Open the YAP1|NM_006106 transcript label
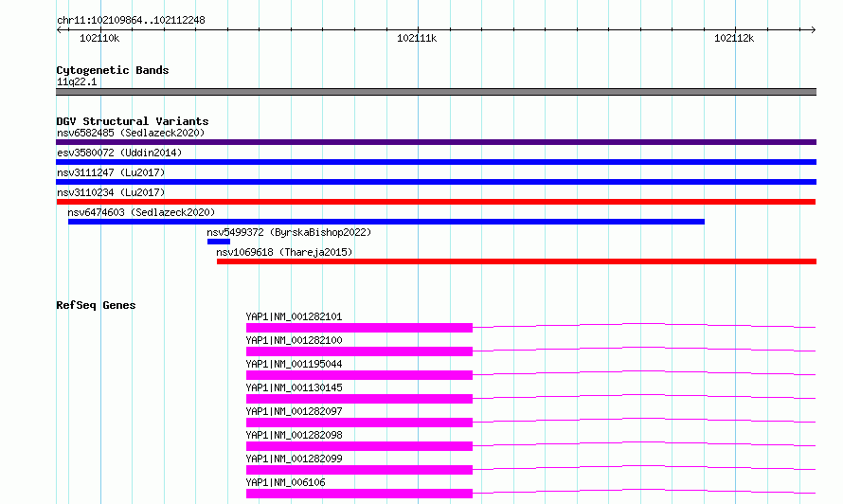Image resolution: width=843 pixels, height=504 pixels. (285, 482)
